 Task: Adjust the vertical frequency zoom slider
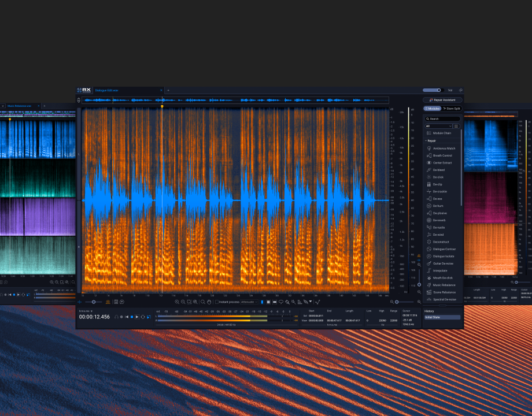coord(419,277)
